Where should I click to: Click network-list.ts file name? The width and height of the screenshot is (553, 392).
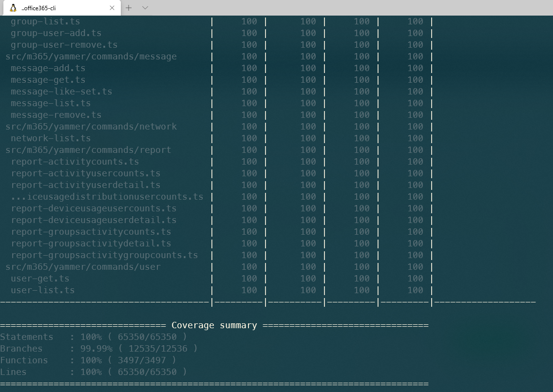click(51, 138)
